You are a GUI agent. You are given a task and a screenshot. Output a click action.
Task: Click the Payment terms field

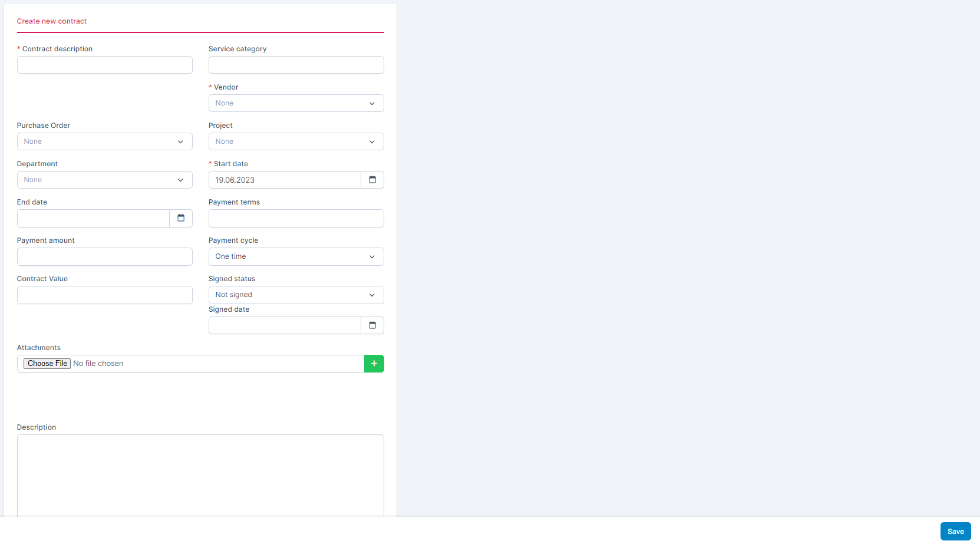(296, 218)
